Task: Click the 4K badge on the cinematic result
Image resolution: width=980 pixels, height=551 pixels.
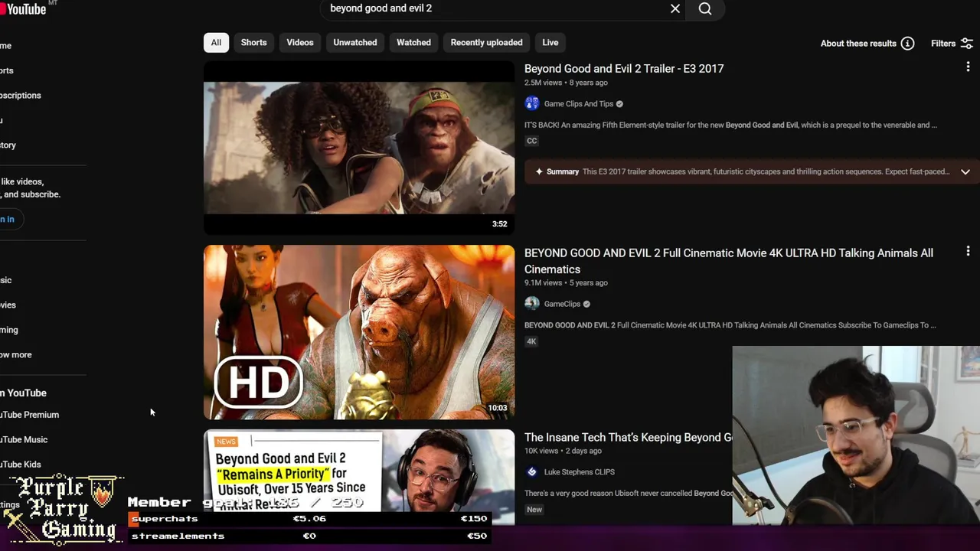Action: tap(531, 341)
